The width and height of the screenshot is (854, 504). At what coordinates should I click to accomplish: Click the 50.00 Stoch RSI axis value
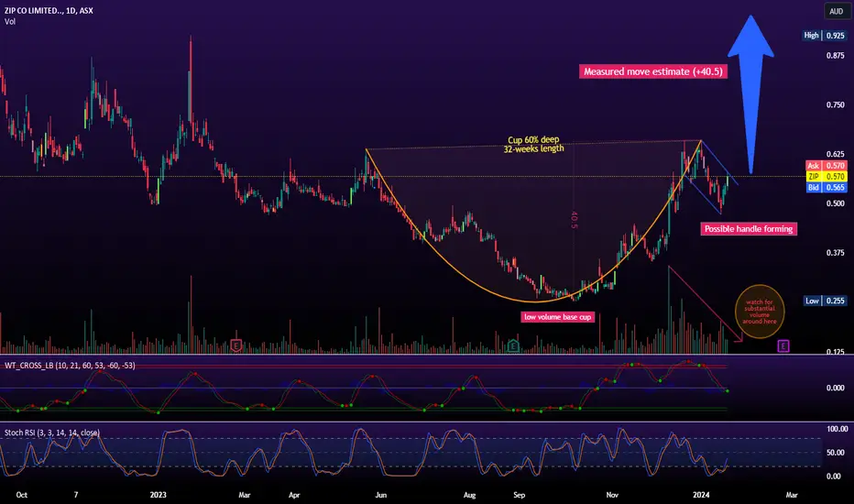[x=838, y=453]
